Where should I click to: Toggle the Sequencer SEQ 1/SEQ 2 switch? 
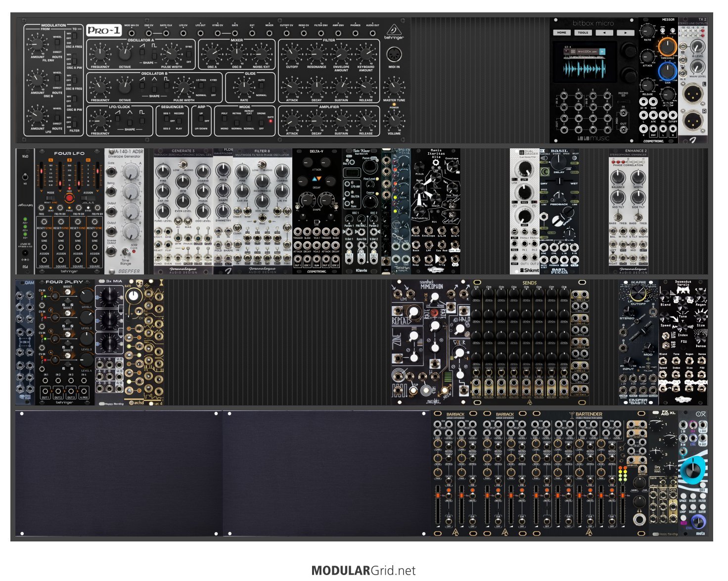click(167, 121)
